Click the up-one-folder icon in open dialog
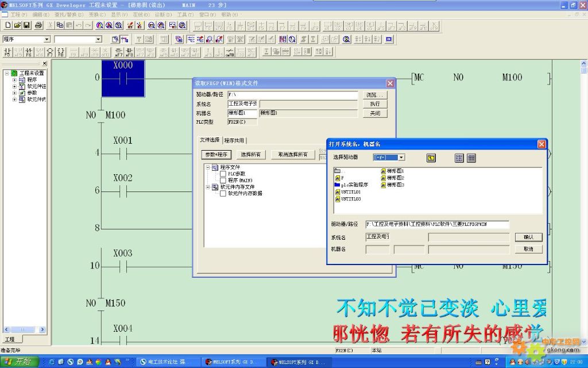This screenshot has height=368, width=588. [x=431, y=158]
